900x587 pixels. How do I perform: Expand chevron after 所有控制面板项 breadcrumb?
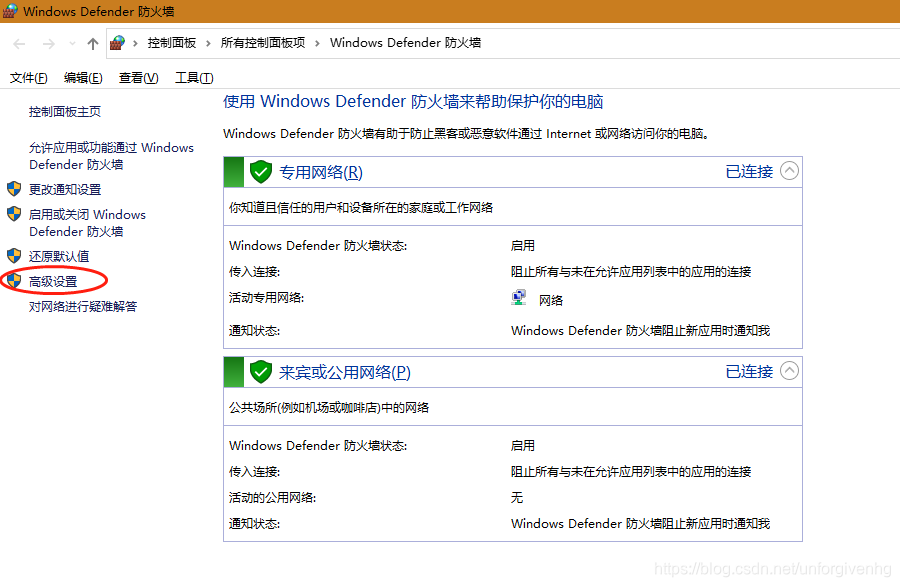coord(317,43)
